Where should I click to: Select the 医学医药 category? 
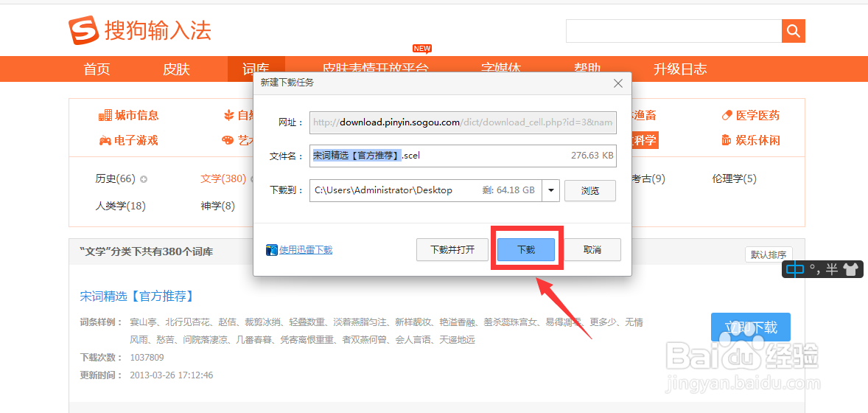point(757,116)
